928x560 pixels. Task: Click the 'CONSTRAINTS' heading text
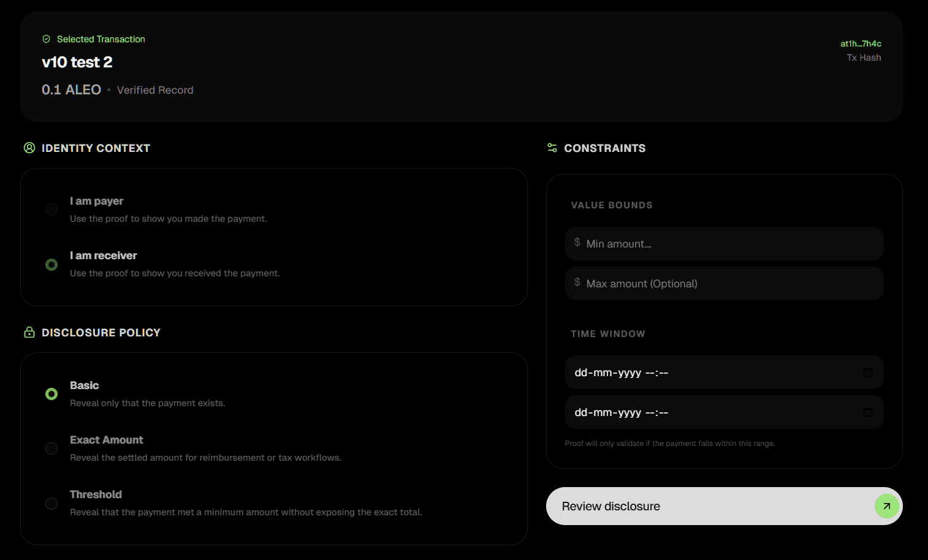605,148
